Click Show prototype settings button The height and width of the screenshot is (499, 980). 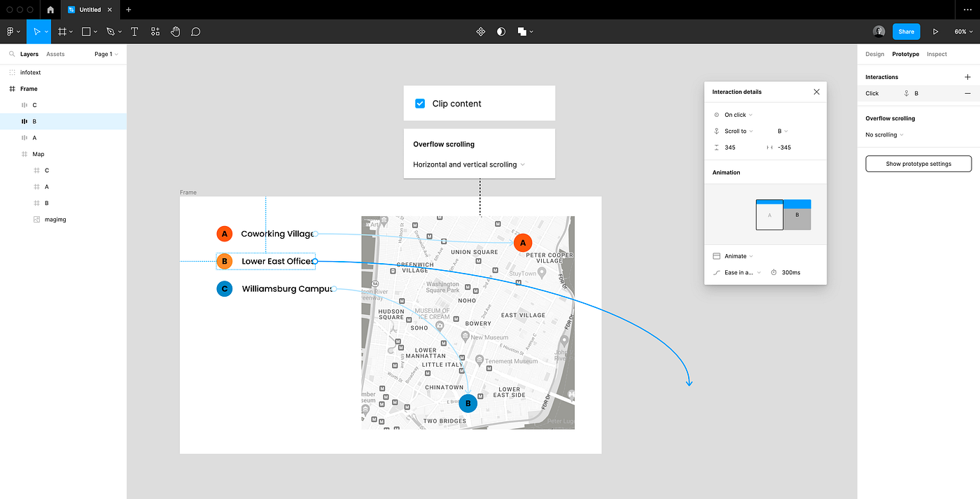(918, 164)
